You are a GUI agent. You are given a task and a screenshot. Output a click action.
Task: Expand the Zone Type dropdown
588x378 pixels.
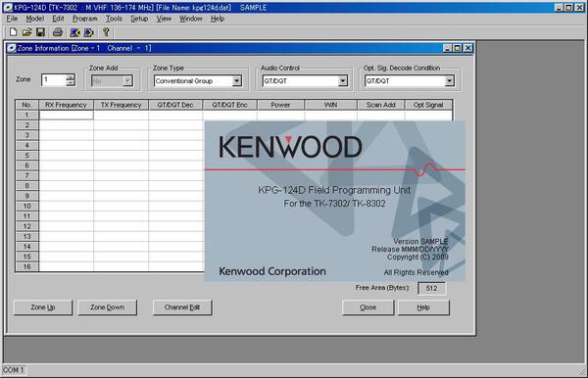pyautogui.click(x=236, y=81)
